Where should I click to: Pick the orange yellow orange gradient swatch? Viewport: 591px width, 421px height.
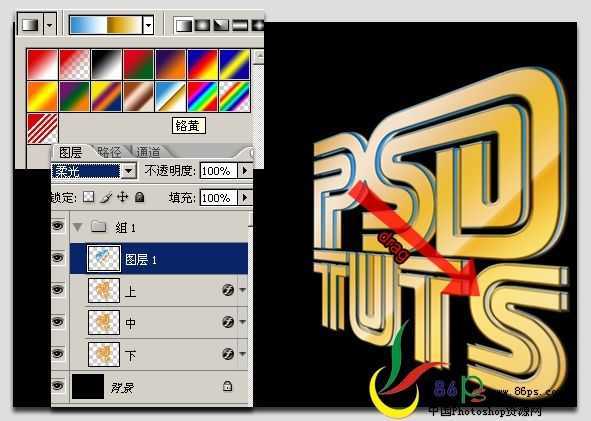42,96
